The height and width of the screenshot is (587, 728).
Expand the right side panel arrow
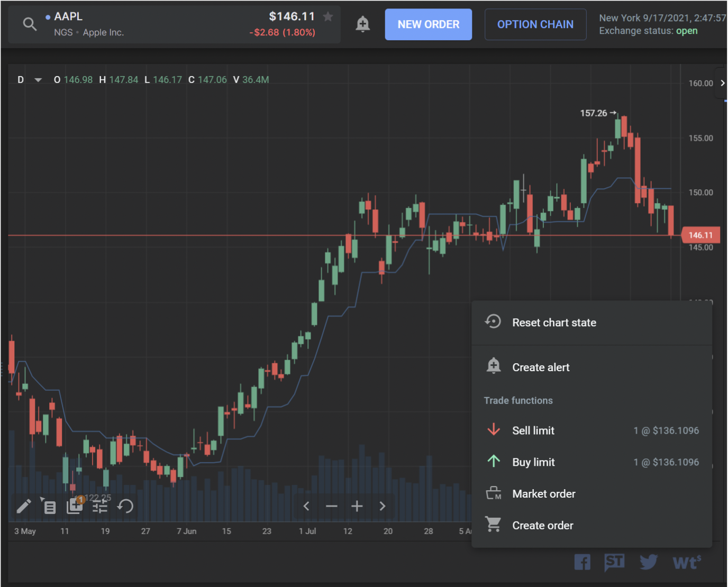[722, 83]
